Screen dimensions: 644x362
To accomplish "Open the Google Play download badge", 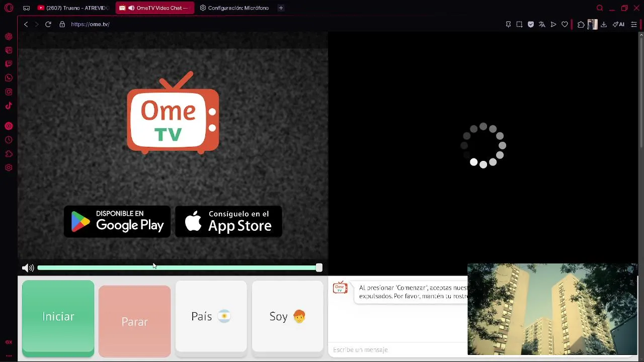I will [x=117, y=221].
